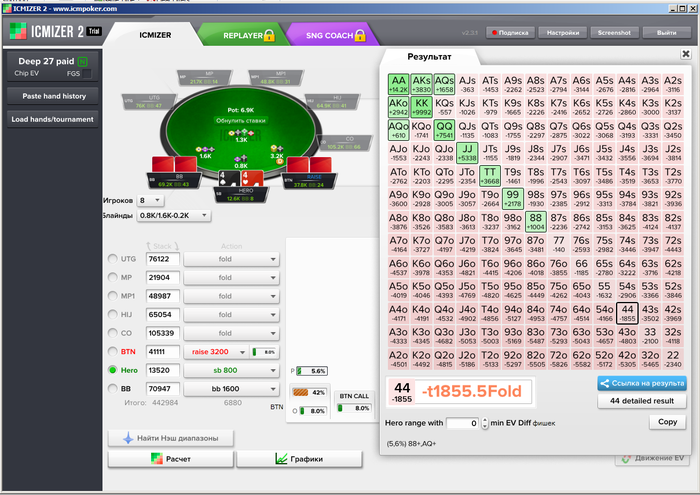The height and width of the screenshot is (495, 700).
Task: Click Hero's black 4 card
Action: pos(229,179)
